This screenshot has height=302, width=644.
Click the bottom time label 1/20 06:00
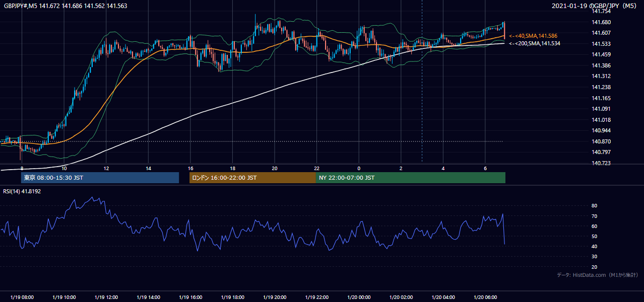pos(485,297)
